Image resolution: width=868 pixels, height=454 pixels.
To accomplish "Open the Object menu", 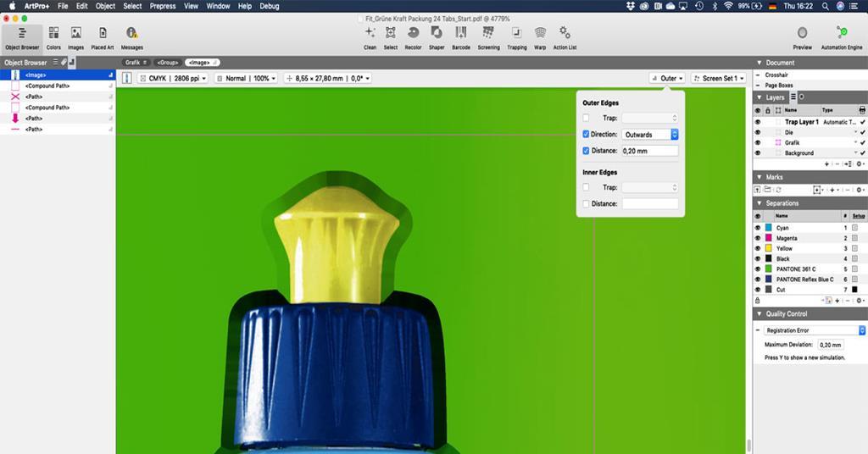I will click(105, 6).
